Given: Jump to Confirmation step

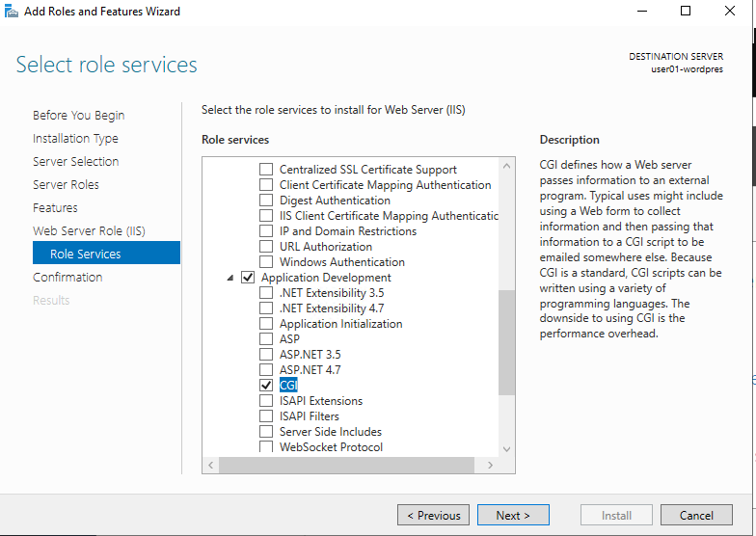Looking at the screenshot, I should (67, 278).
